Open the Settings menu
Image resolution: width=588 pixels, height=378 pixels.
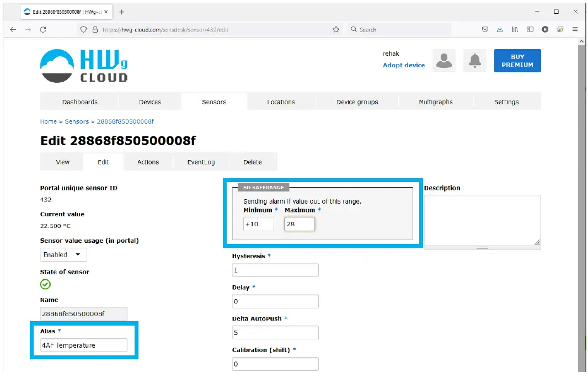coord(506,102)
